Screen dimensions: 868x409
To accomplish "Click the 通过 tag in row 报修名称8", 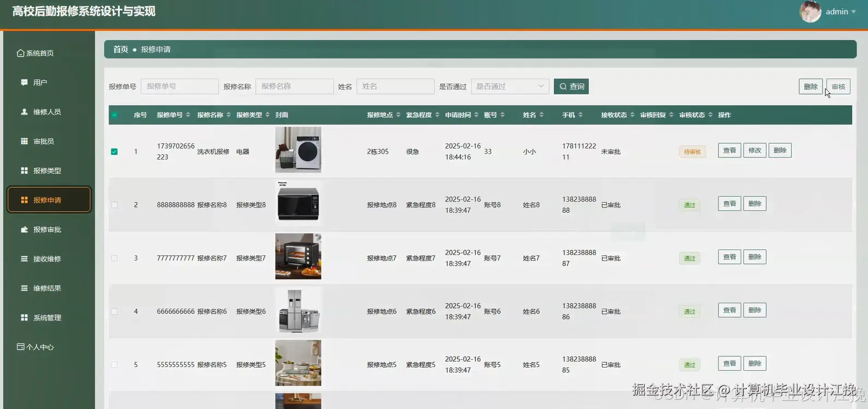I will click(690, 205).
